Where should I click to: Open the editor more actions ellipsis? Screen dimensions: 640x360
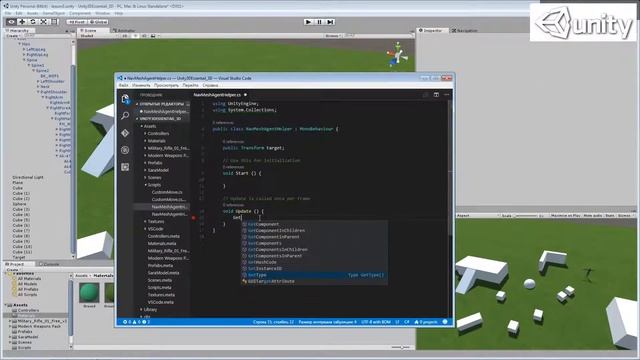tap(447, 95)
